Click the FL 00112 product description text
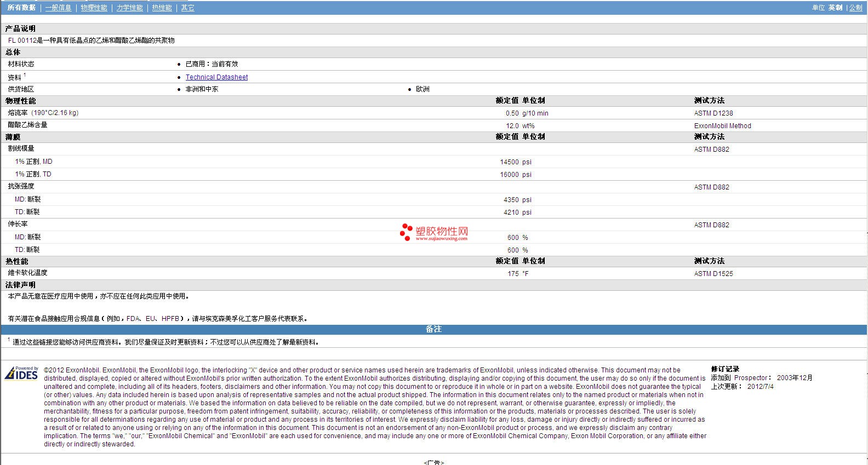This screenshot has width=868, height=465. (92, 41)
